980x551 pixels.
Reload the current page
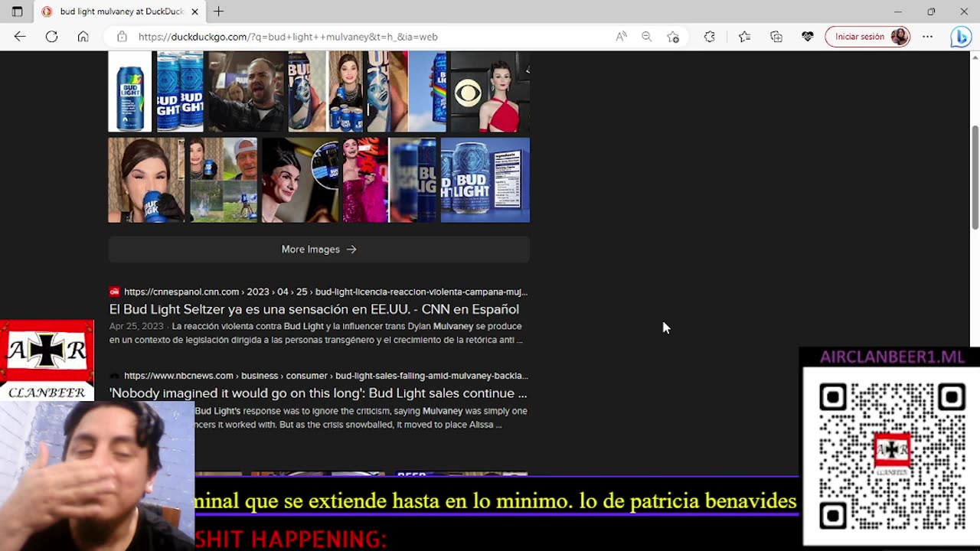(51, 37)
